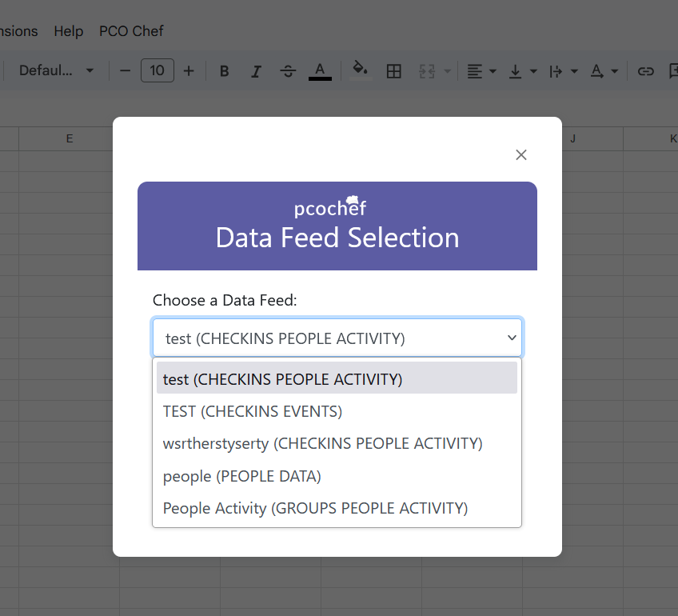The height and width of the screenshot is (616, 678).
Task: Expand the text wrapping dropdown arrow
Action: [574, 71]
